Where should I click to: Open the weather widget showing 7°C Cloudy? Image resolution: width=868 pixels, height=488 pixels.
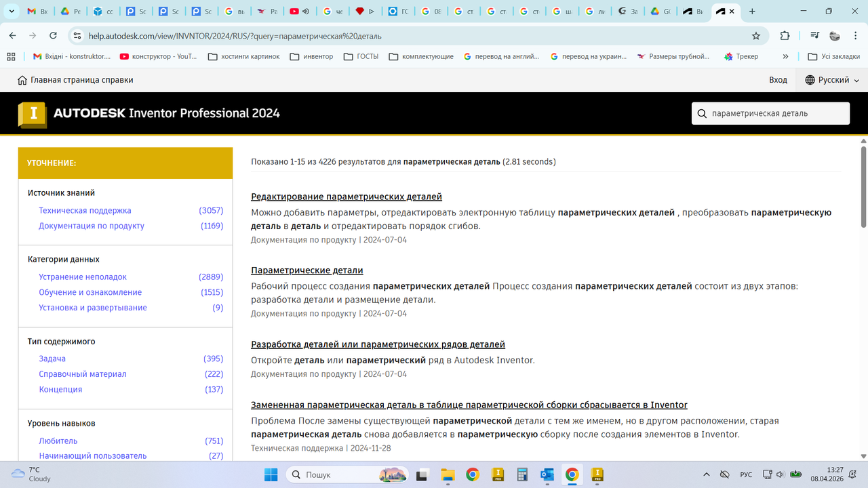click(31, 474)
